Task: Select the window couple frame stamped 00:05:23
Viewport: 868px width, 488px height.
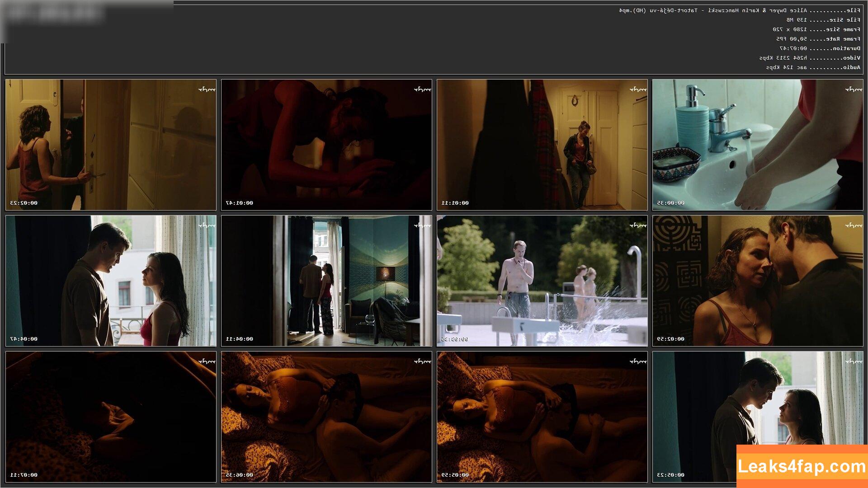Action: [x=758, y=417]
